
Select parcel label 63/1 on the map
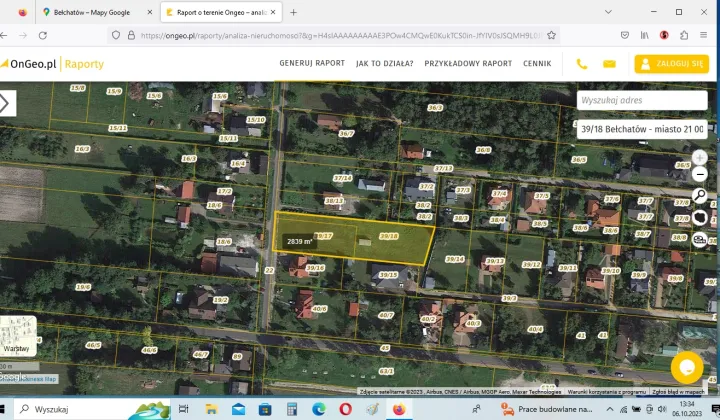coord(386,371)
